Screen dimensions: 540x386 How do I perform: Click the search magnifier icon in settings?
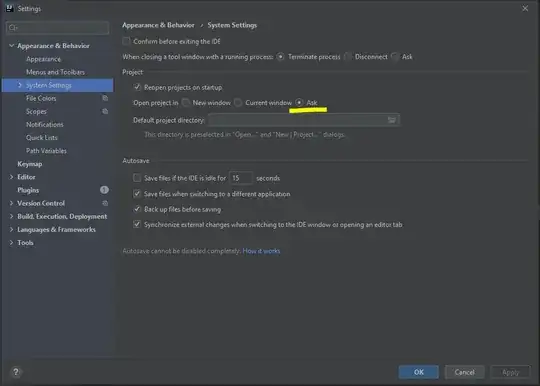[x=13, y=28]
